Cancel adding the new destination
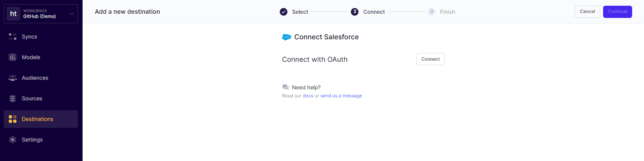644x161 pixels. pos(587,11)
